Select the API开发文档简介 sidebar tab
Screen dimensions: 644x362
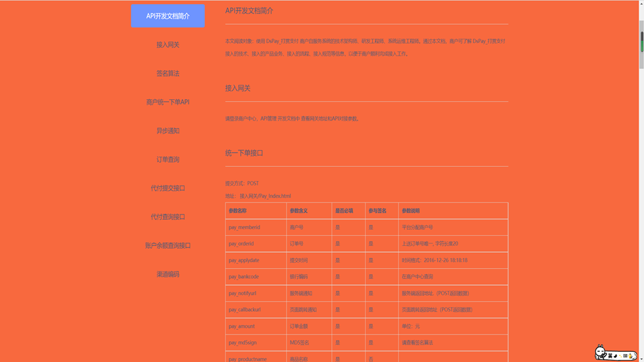tap(168, 16)
